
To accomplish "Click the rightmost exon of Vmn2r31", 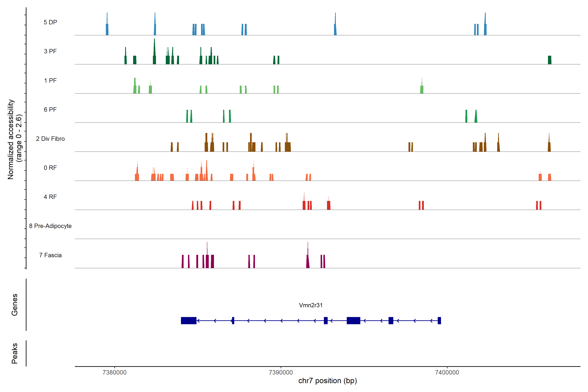I will [439, 320].
